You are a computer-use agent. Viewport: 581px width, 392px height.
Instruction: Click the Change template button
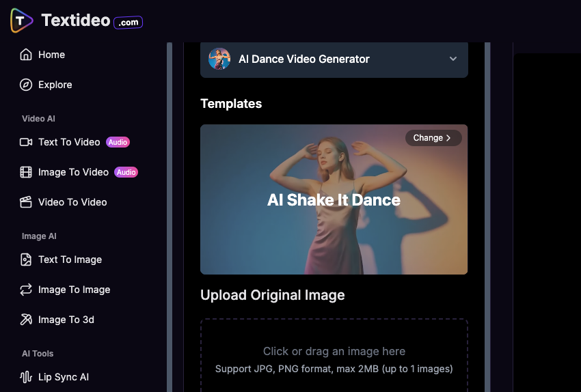[x=433, y=138]
